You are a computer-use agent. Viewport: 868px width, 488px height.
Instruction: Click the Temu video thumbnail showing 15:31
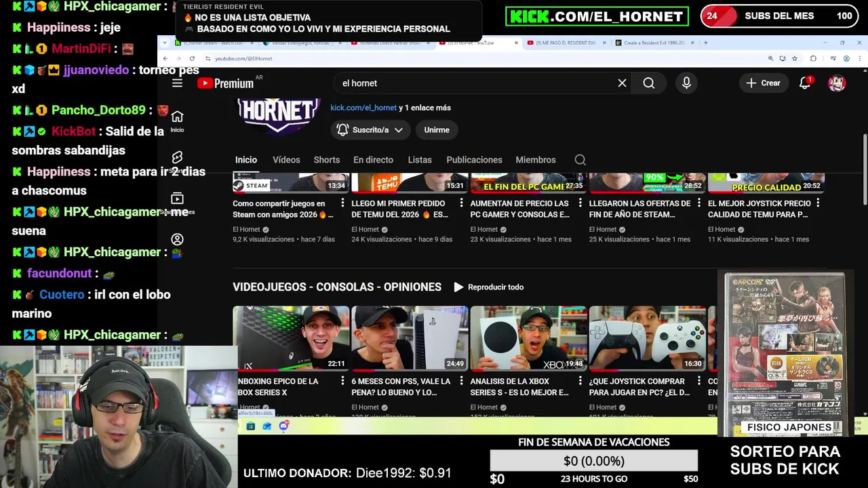click(x=410, y=183)
